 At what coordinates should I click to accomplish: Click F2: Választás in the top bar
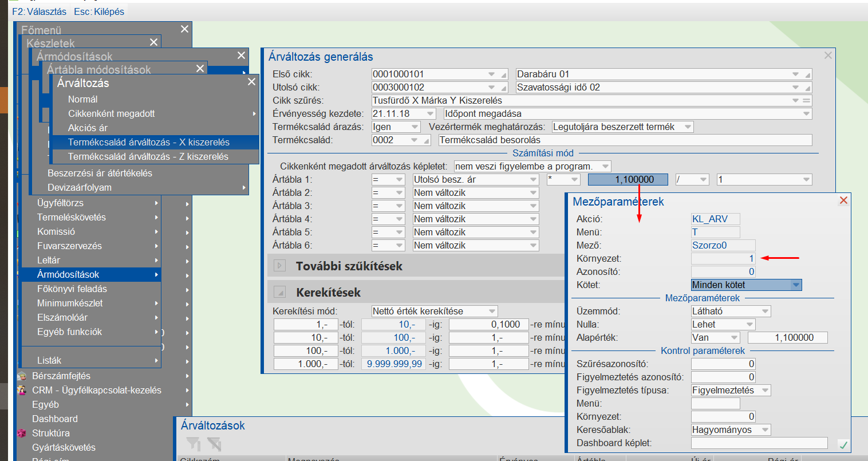point(39,11)
